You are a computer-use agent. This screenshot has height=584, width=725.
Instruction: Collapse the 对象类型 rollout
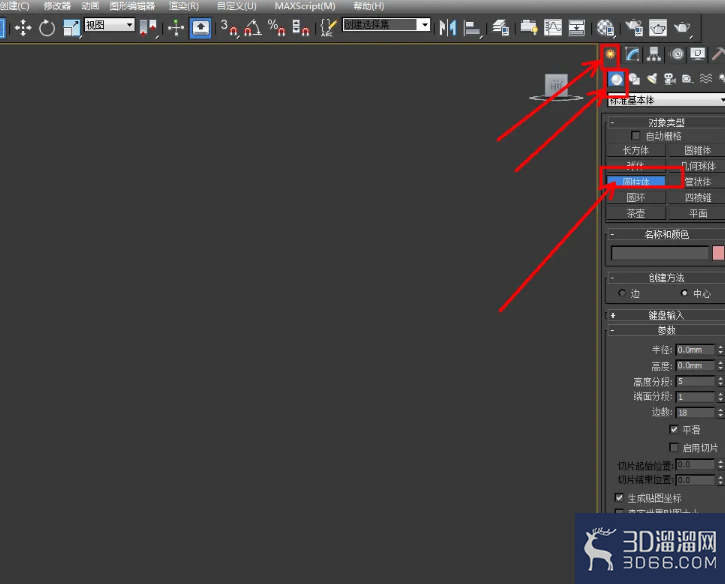coord(612,123)
